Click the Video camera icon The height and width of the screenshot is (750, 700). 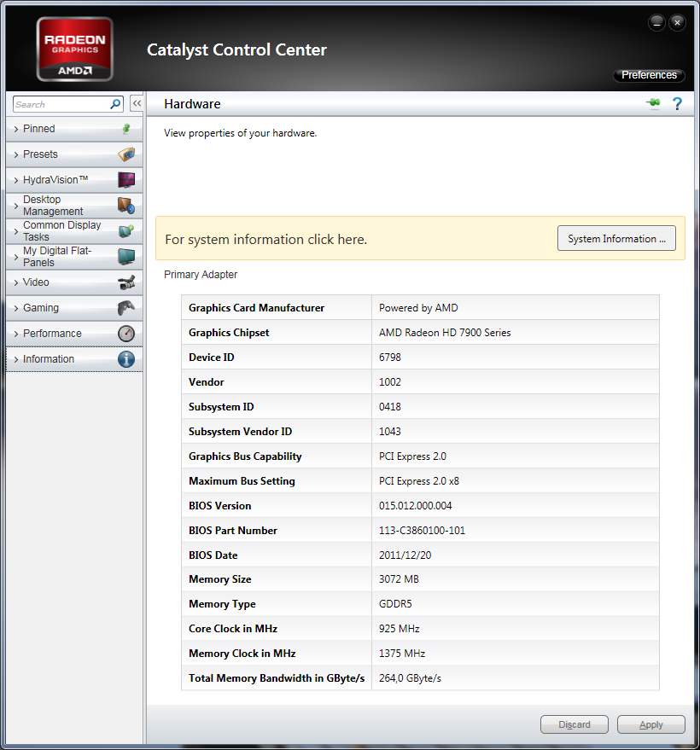tap(126, 282)
